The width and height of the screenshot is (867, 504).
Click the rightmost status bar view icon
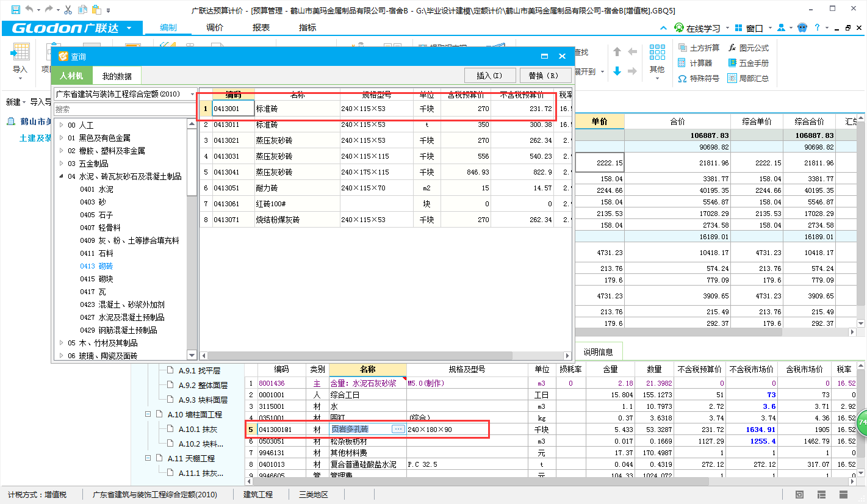[x=844, y=494]
